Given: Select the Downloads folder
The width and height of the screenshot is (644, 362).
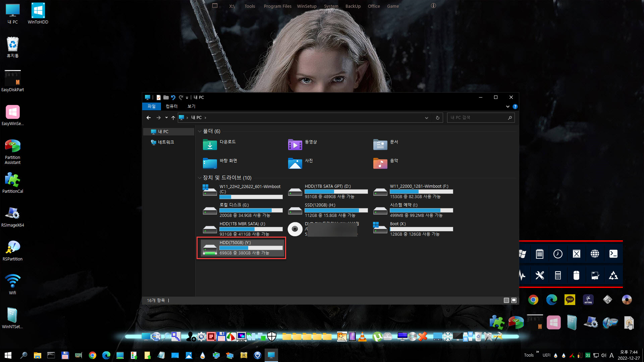Looking at the screenshot, I should point(219,144).
